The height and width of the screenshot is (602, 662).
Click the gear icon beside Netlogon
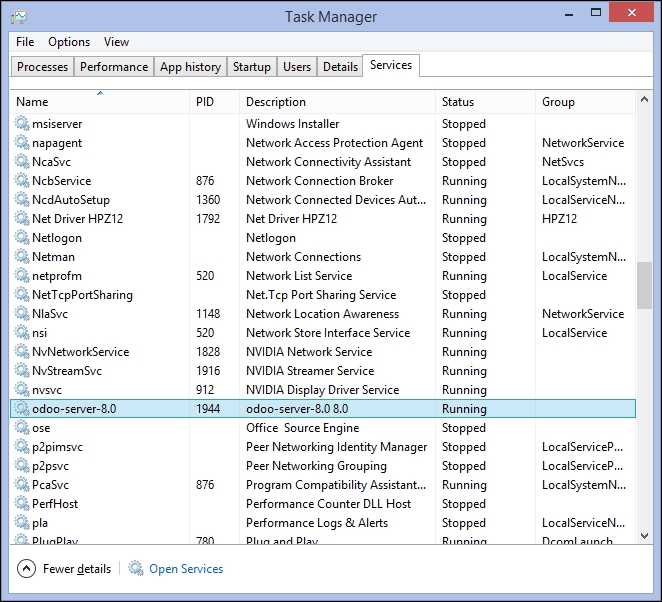(x=22, y=237)
